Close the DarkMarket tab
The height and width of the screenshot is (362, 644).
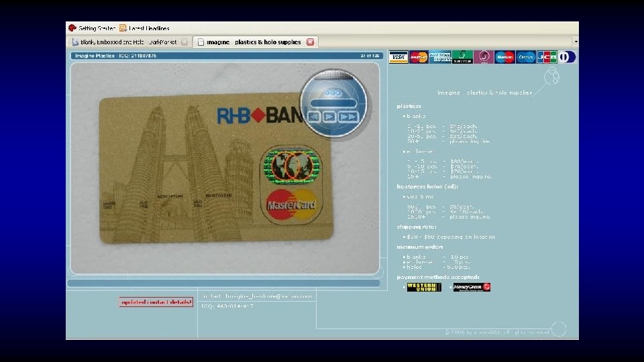click(x=184, y=42)
